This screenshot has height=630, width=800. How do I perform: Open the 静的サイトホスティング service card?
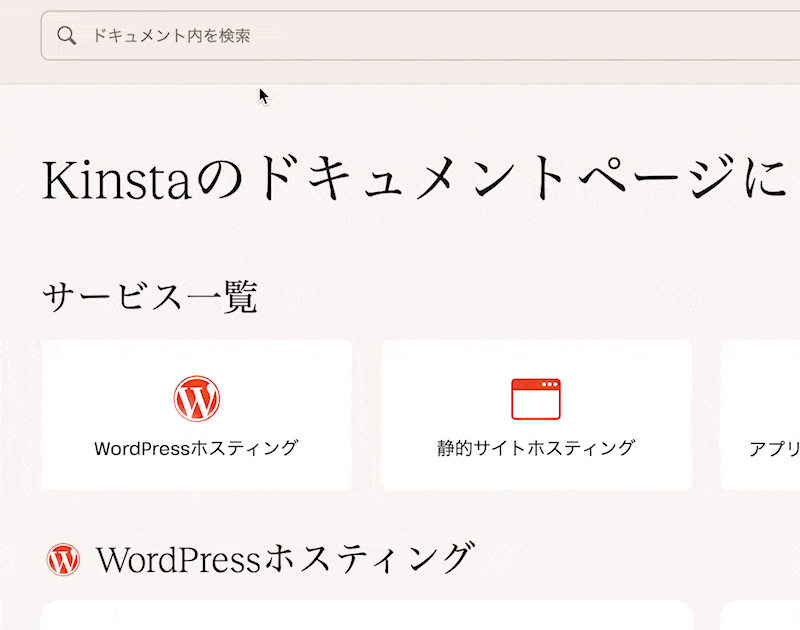point(536,415)
